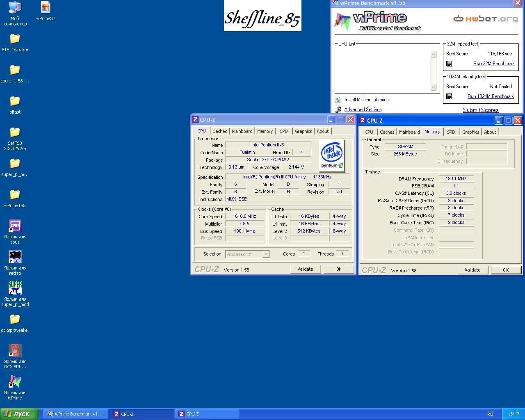The width and height of the screenshot is (525, 420).
Task: Open Mainboard tab in right CPU-Z window
Action: click(x=409, y=132)
